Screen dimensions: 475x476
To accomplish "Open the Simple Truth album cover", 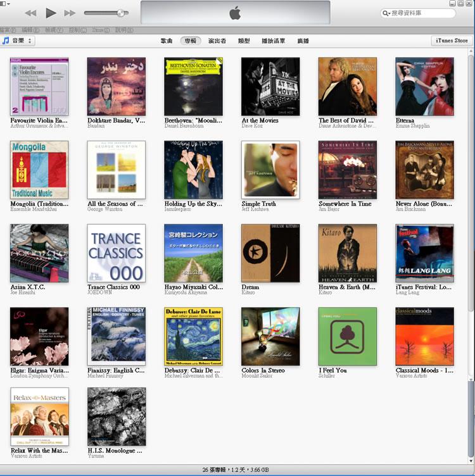I will (x=270, y=170).
